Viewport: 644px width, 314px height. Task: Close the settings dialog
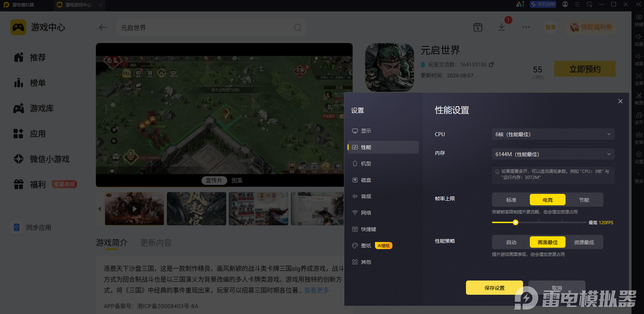click(x=620, y=101)
